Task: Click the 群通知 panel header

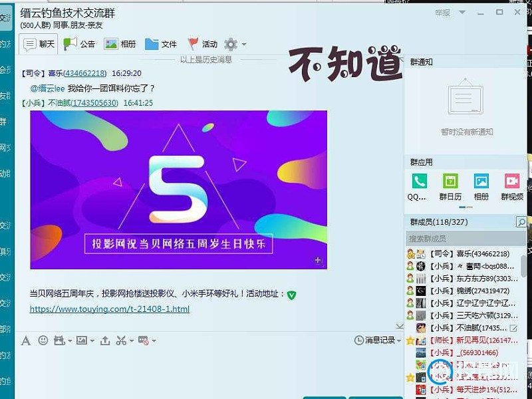Action: pyautogui.click(x=465, y=62)
